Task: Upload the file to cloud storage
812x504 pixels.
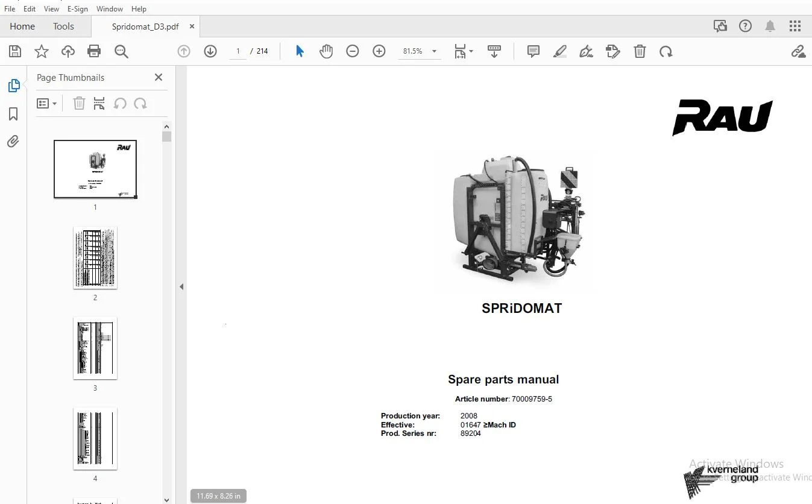Action: (x=68, y=51)
